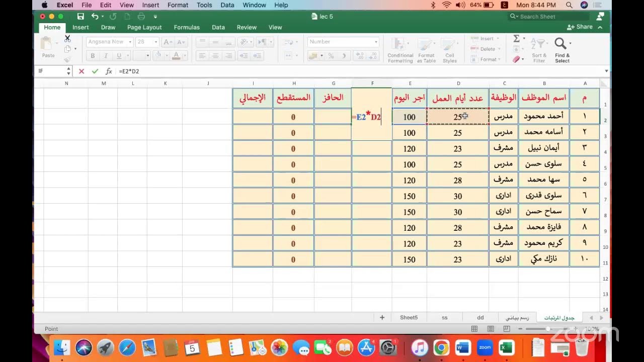This screenshot has width=644, height=362.
Task: Print the sheet using the printer icon
Action: [141, 17]
